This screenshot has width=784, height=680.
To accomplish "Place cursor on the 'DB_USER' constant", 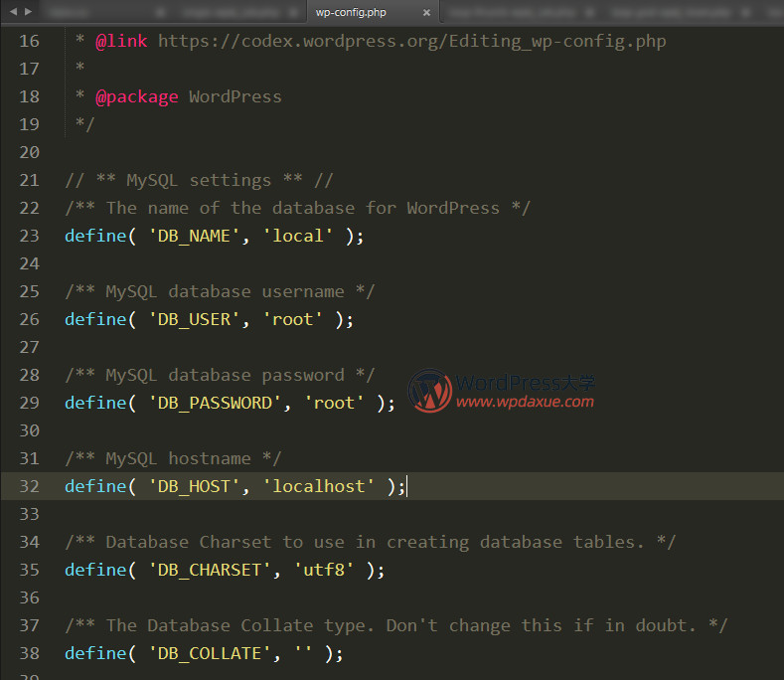I will point(194,319).
